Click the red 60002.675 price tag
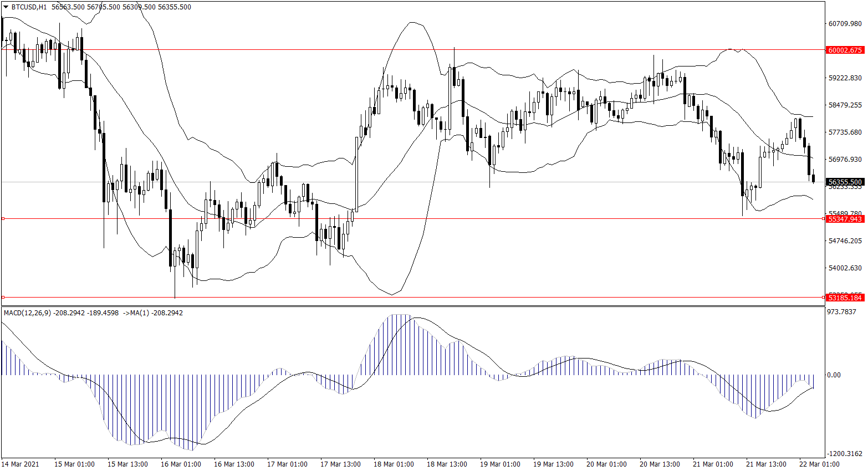 tap(845, 50)
